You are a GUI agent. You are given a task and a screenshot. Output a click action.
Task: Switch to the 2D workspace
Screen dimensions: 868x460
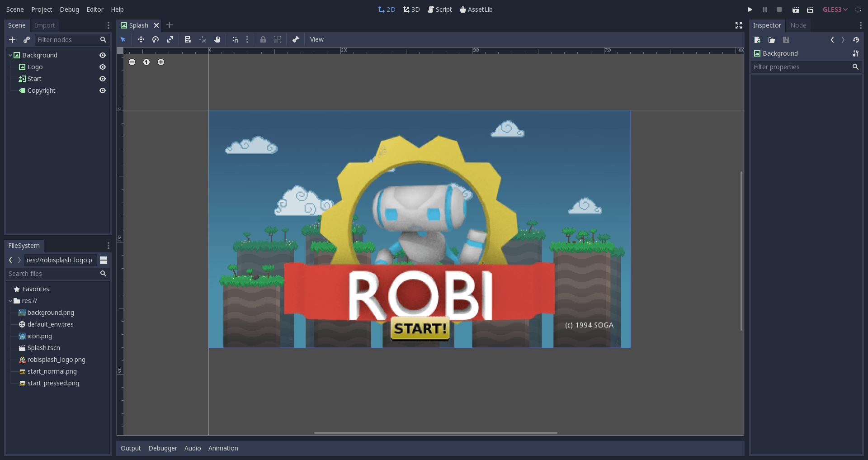point(387,9)
